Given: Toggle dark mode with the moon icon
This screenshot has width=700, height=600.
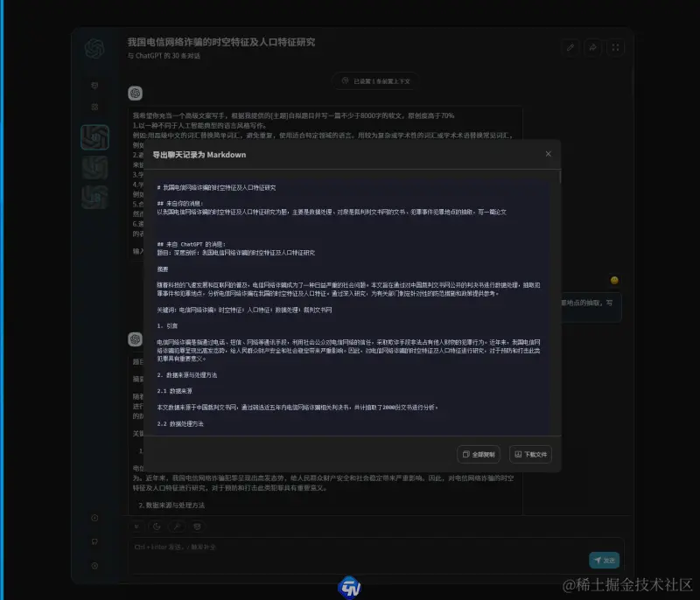Looking at the screenshot, I should click(157, 526).
